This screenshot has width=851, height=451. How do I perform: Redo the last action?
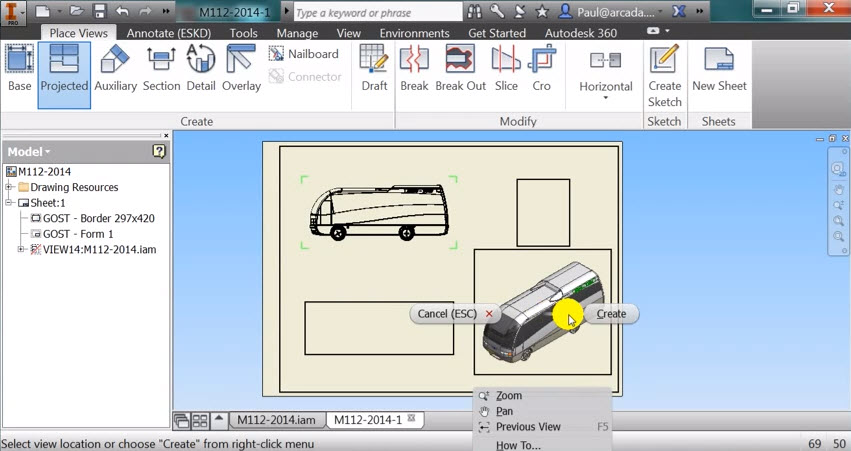click(x=144, y=11)
